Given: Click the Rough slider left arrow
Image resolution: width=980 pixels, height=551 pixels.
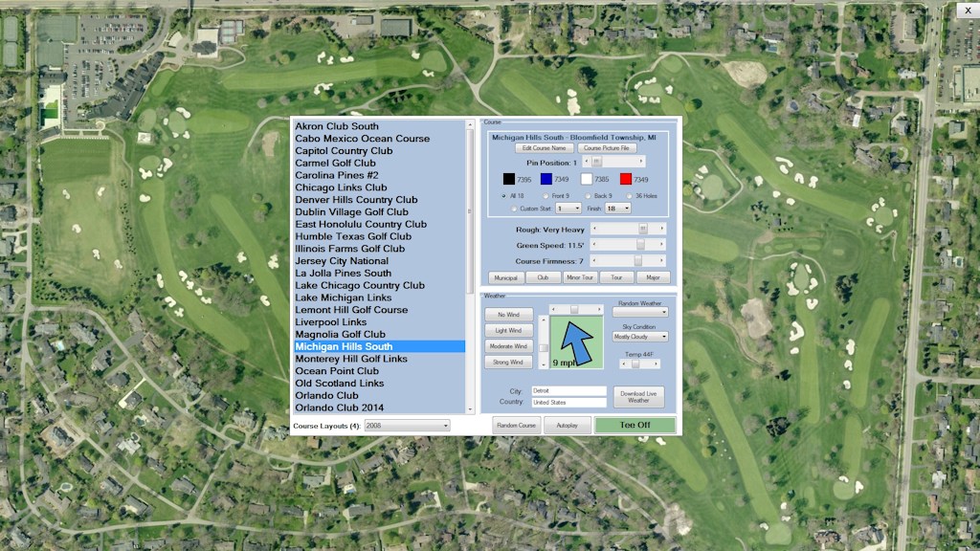Looking at the screenshot, I should [x=595, y=230].
